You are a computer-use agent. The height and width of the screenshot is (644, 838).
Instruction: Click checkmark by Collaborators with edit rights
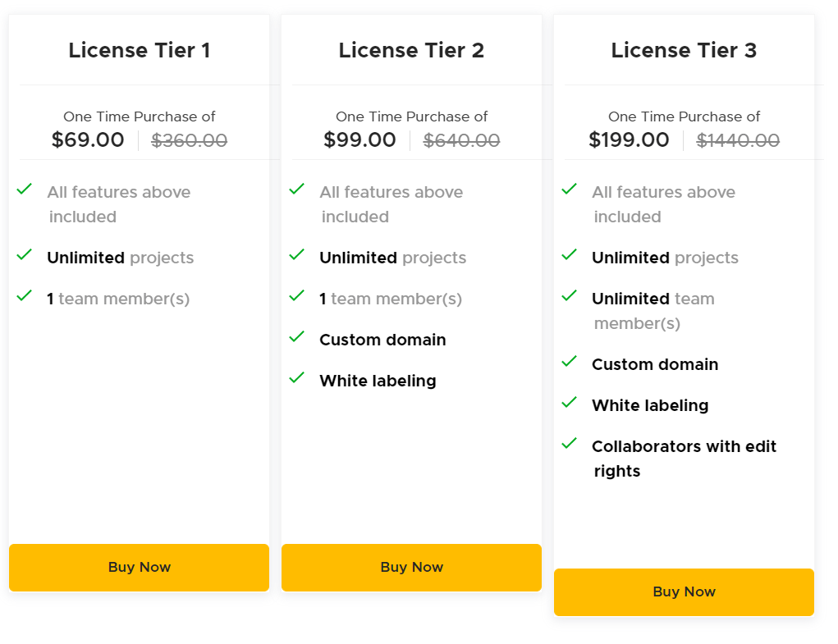(570, 444)
